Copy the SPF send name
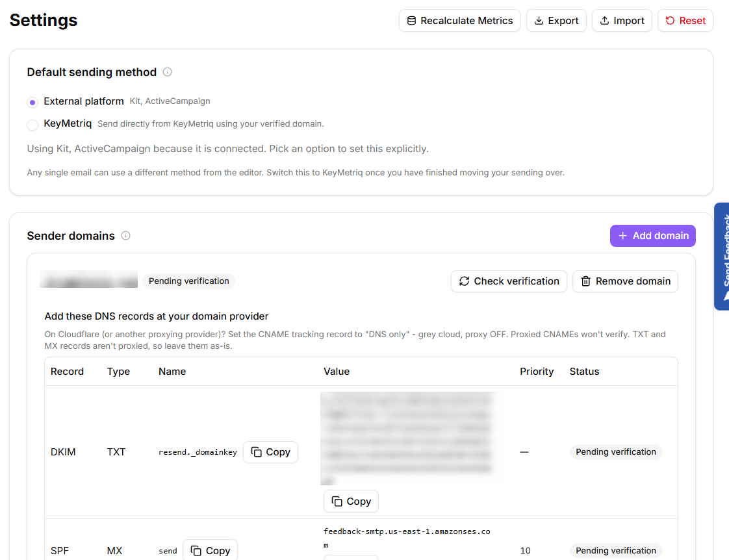729x560 pixels. (x=210, y=550)
